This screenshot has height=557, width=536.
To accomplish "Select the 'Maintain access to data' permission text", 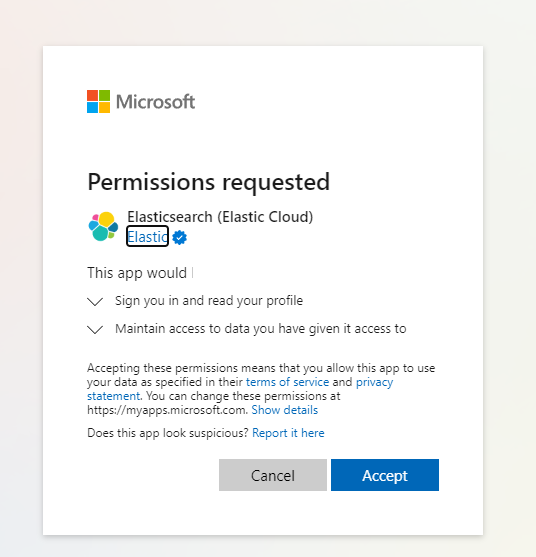I will click(261, 329).
